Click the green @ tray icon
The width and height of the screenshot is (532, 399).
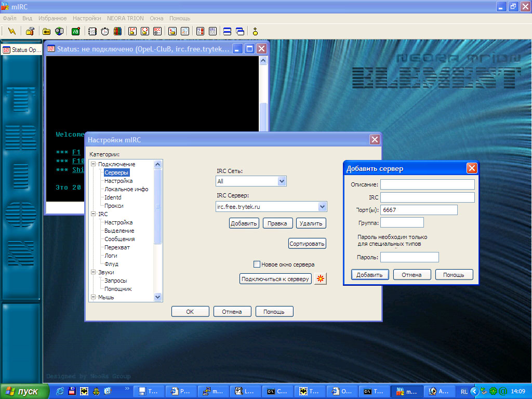point(503,391)
